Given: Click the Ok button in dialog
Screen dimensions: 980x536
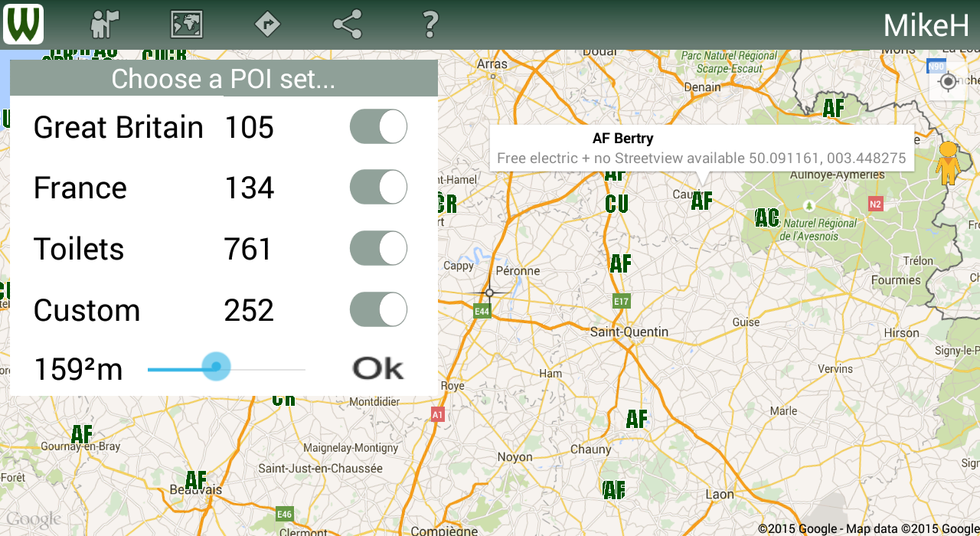Looking at the screenshot, I should click(378, 368).
